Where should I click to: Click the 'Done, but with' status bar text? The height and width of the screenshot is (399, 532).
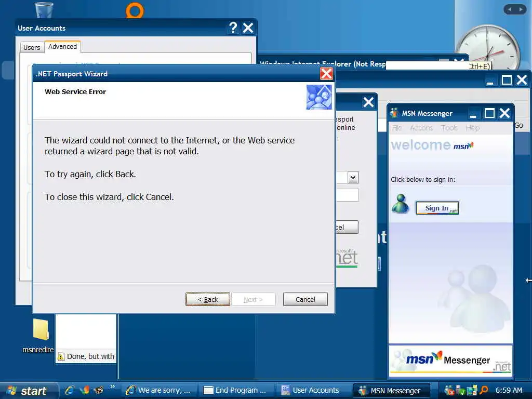90,356
